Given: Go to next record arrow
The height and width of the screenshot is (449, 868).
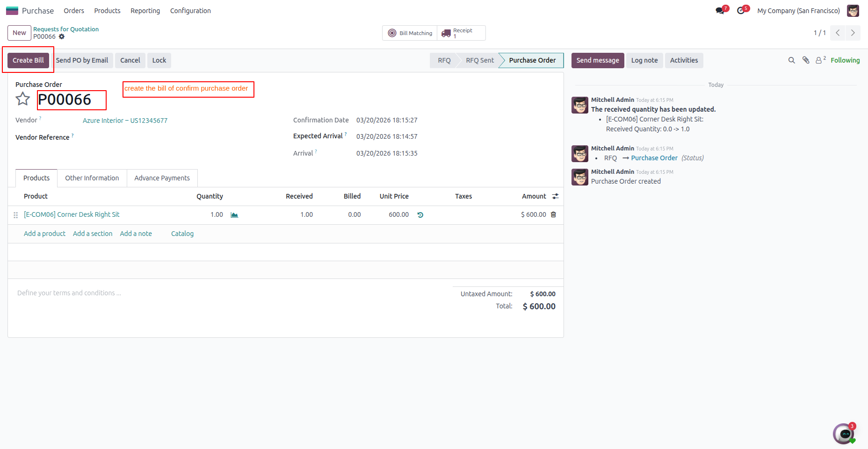Looking at the screenshot, I should tap(853, 33).
